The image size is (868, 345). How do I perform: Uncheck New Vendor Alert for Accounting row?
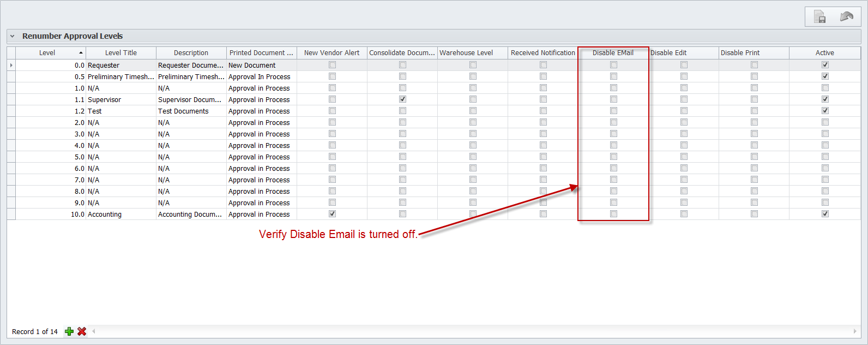coord(332,214)
